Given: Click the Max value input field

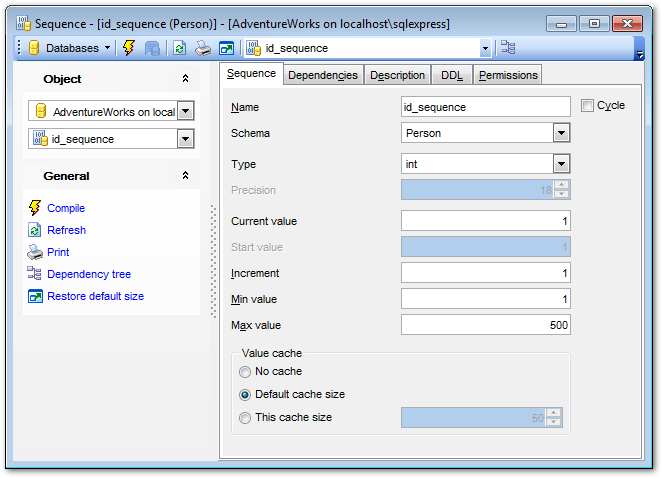Looking at the screenshot, I should click(485, 325).
